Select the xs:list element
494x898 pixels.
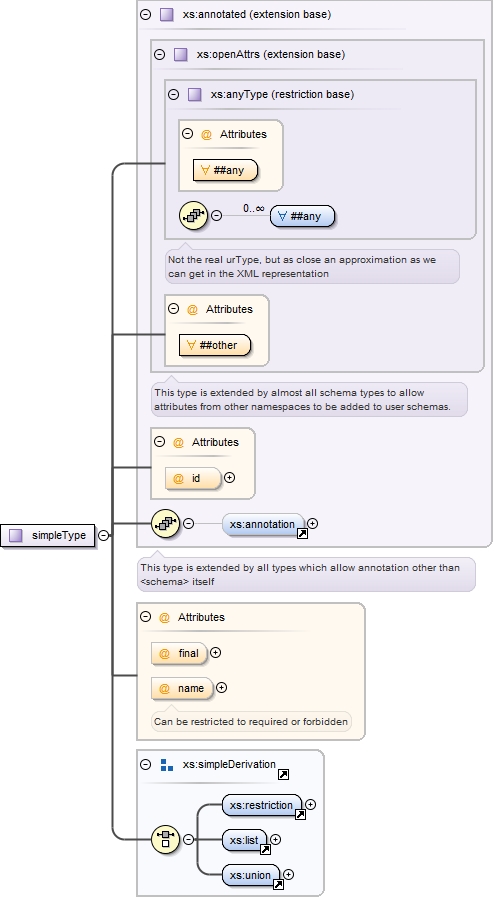pos(244,840)
